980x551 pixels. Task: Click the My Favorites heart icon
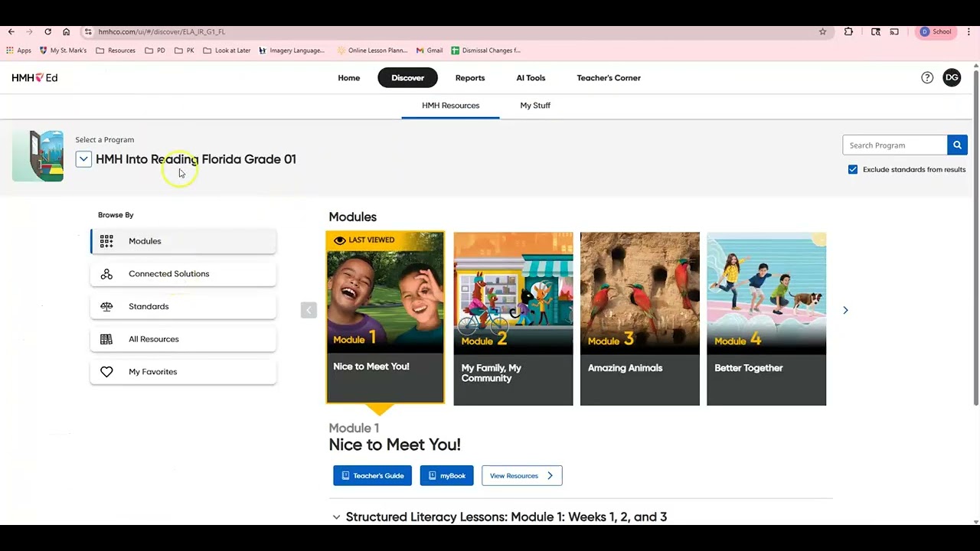pyautogui.click(x=106, y=372)
